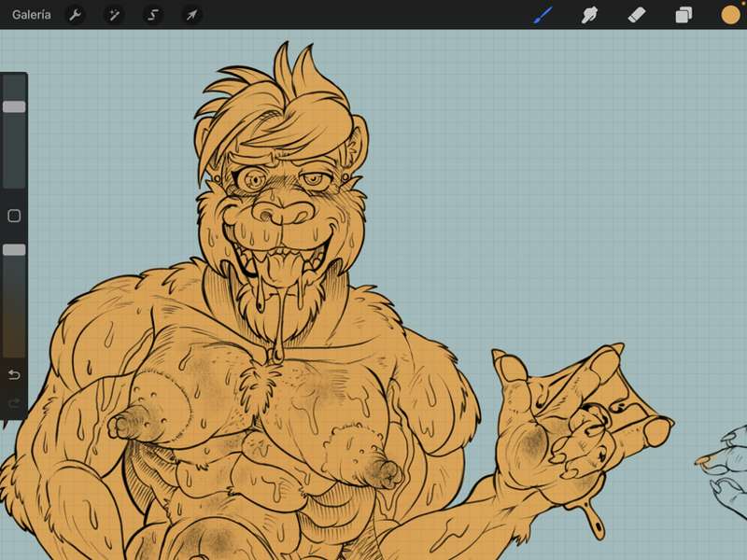The height and width of the screenshot is (560, 747).
Task: Click the dimmed Redo arrow
Action: (14, 404)
